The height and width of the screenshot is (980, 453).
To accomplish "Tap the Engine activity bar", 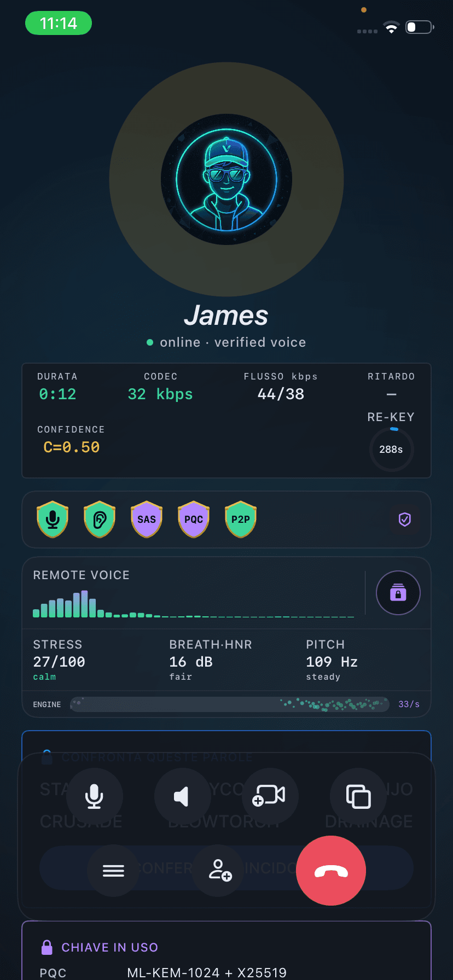I will (x=230, y=704).
